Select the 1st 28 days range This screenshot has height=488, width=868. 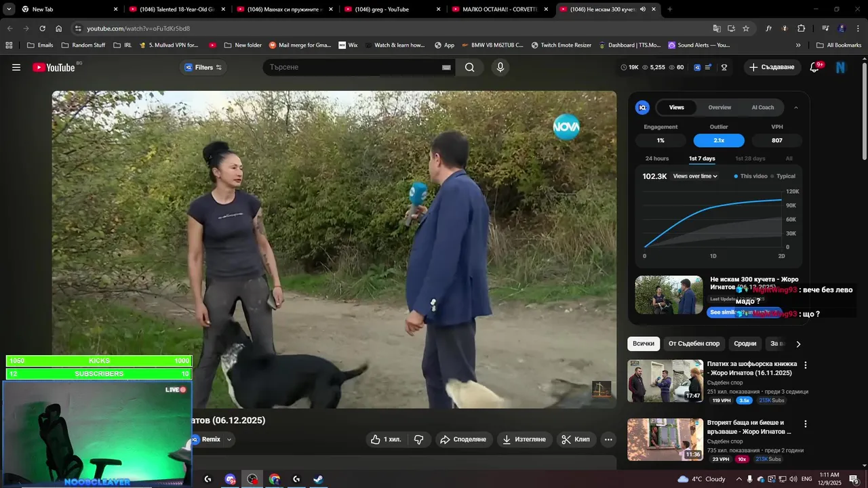tap(750, 159)
